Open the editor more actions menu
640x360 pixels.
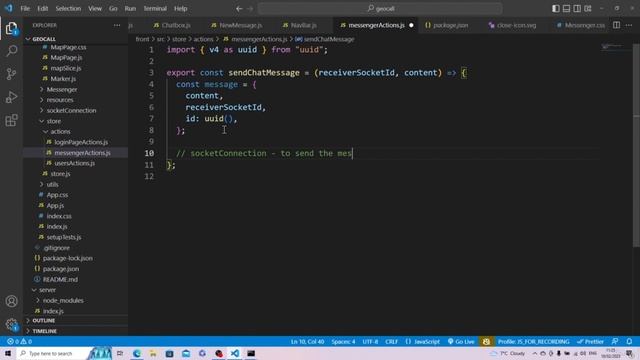click(x=629, y=25)
